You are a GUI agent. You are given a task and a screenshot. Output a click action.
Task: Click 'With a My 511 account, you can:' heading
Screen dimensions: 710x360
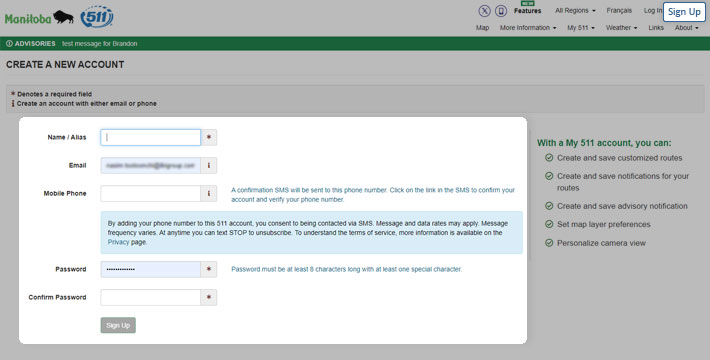click(604, 143)
